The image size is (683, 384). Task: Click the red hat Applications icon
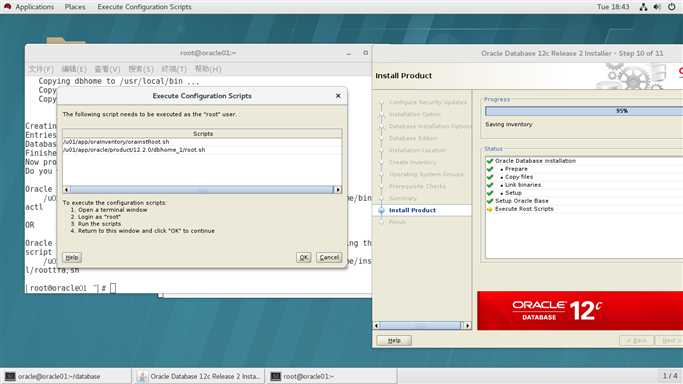coord(7,7)
